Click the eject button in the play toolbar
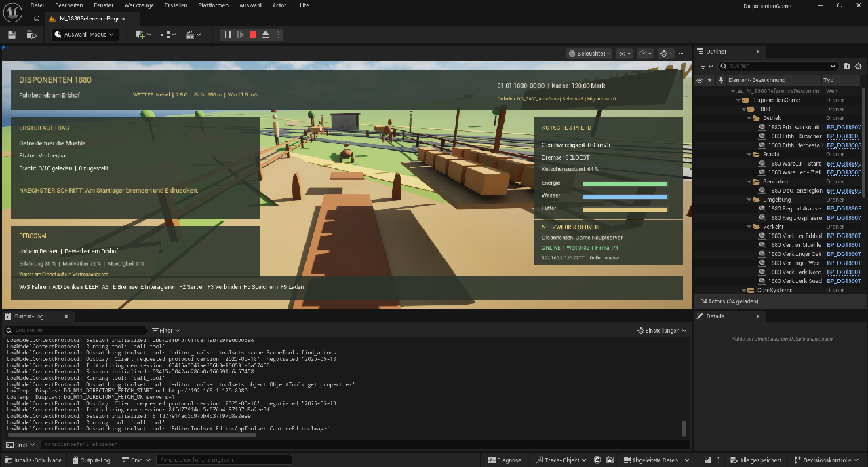 click(x=266, y=34)
